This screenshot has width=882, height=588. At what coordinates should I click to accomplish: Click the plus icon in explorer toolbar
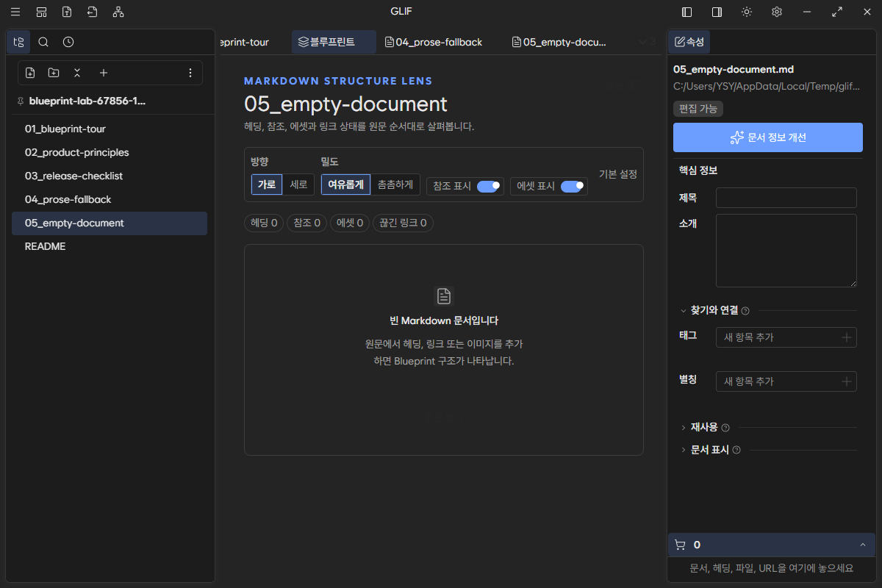pos(104,73)
